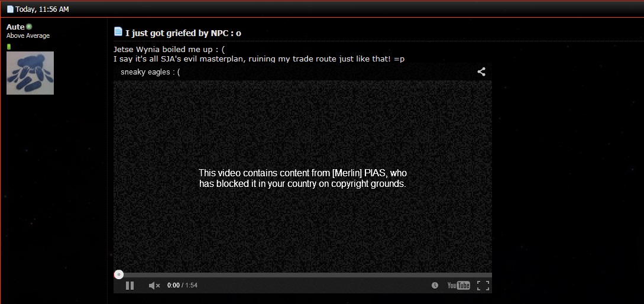This screenshot has height=304, width=644.
Task: Click Aute's green online status indicator
Action: click(x=29, y=27)
